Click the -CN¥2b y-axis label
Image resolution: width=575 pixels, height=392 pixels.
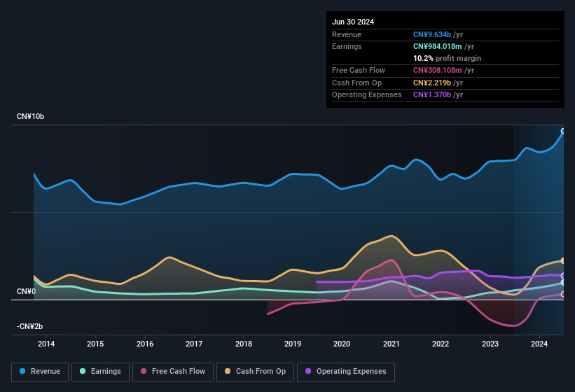point(29,326)
